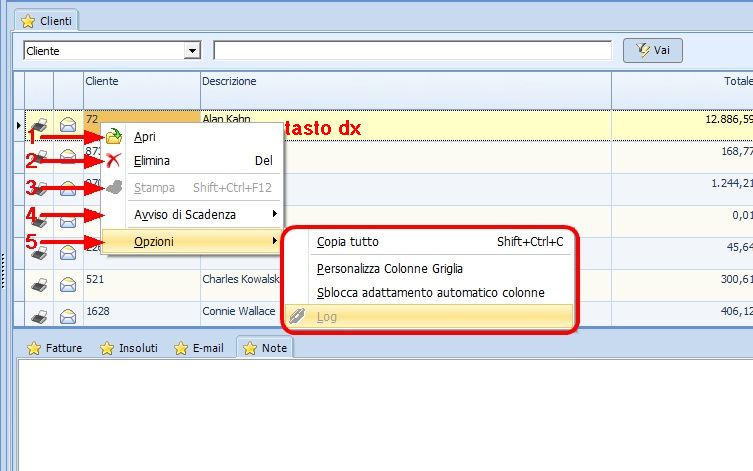Open the Avviso di Scadenza submenu
Screen dimensions: 753x471
pyautogui.click(x=192, y=215)
